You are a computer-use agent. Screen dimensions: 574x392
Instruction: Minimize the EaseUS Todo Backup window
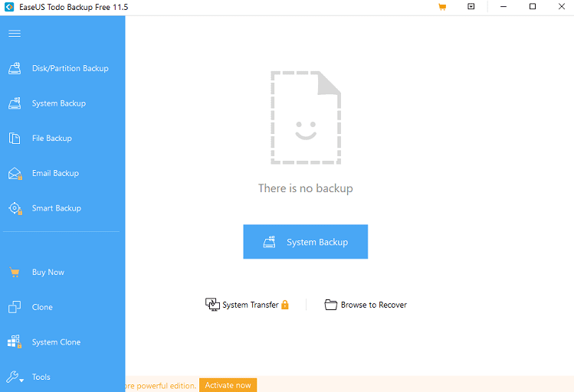(503, 7)
